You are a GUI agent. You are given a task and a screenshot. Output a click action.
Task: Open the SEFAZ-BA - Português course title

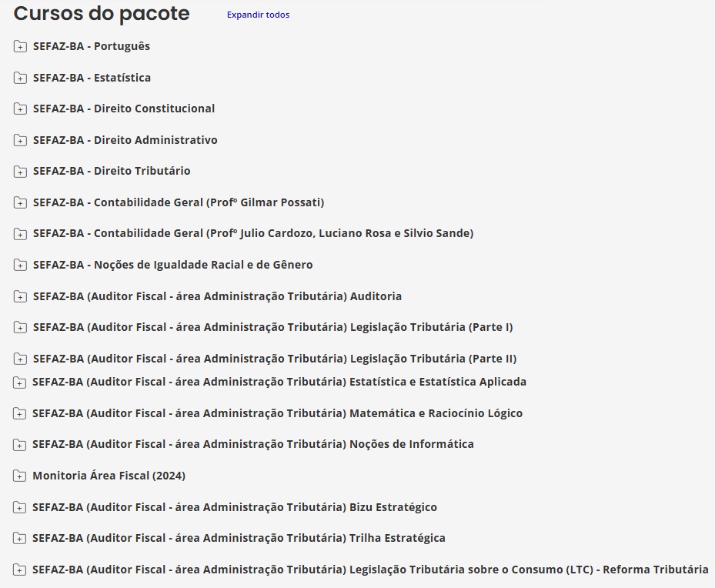click(x=91, y=46)
